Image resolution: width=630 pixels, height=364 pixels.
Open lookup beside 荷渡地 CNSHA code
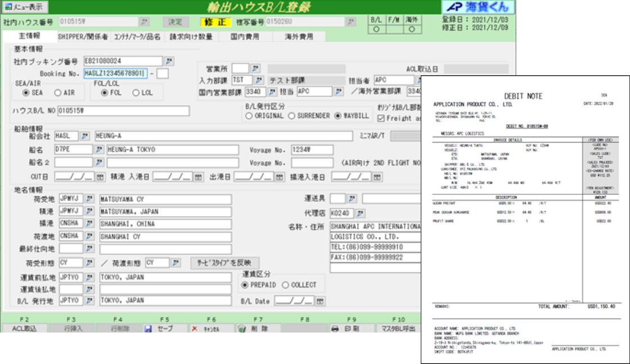89,236
